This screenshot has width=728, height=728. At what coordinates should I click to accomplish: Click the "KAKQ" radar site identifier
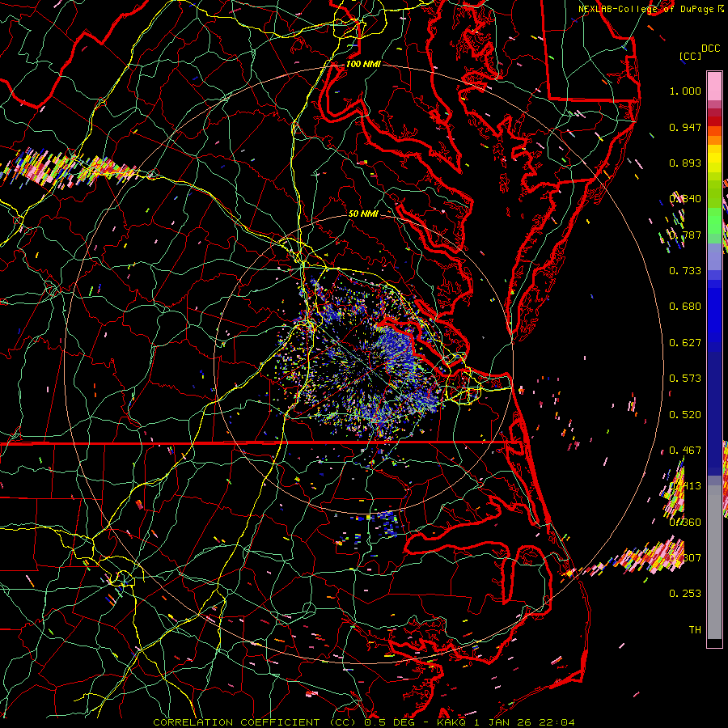point(452,722)
